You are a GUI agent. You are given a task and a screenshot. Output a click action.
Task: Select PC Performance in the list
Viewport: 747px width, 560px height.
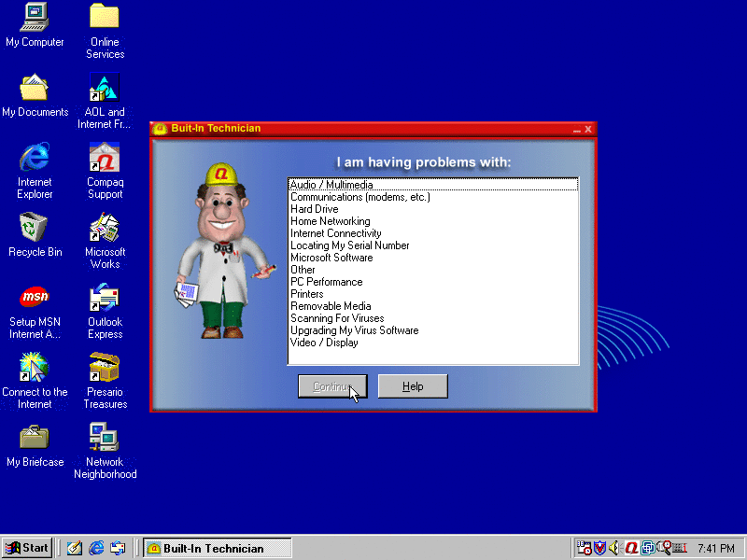click(433, 282)
